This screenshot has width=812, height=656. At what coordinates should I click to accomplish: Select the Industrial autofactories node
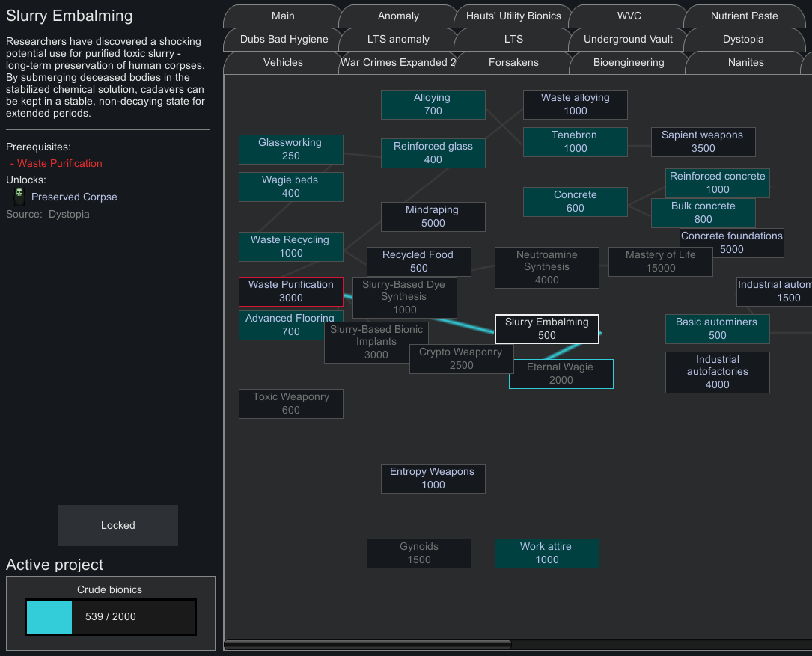pyautogui.click(x=717, y=373)
